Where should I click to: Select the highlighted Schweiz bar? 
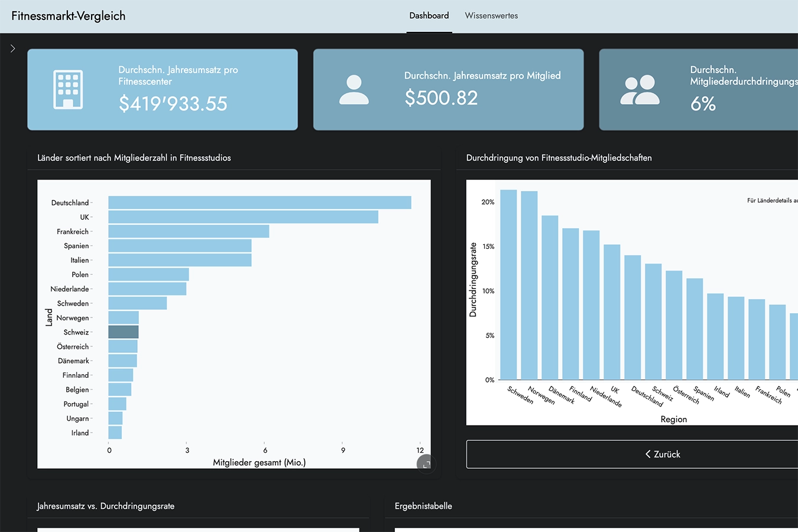[124, 332]
